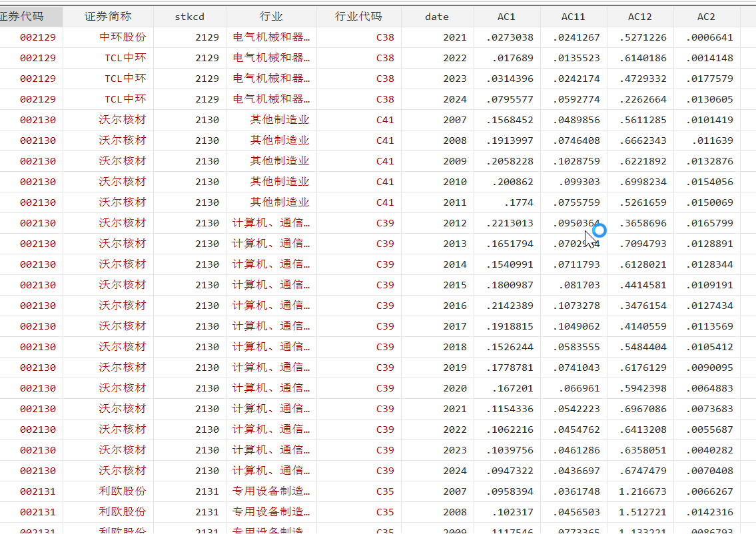Select the AC11 column header
Image resolution: width=756 pixels, height=534 pixels.
pyautogui.click(x=573, y=17)
